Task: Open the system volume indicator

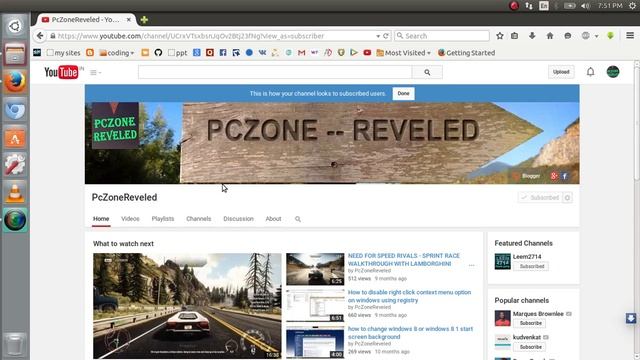Action: coord(585,6)
